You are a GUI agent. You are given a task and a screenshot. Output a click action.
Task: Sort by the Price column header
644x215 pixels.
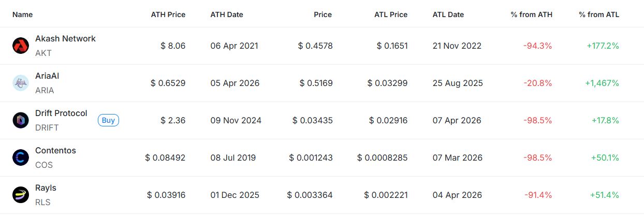(x=323, y=15)
